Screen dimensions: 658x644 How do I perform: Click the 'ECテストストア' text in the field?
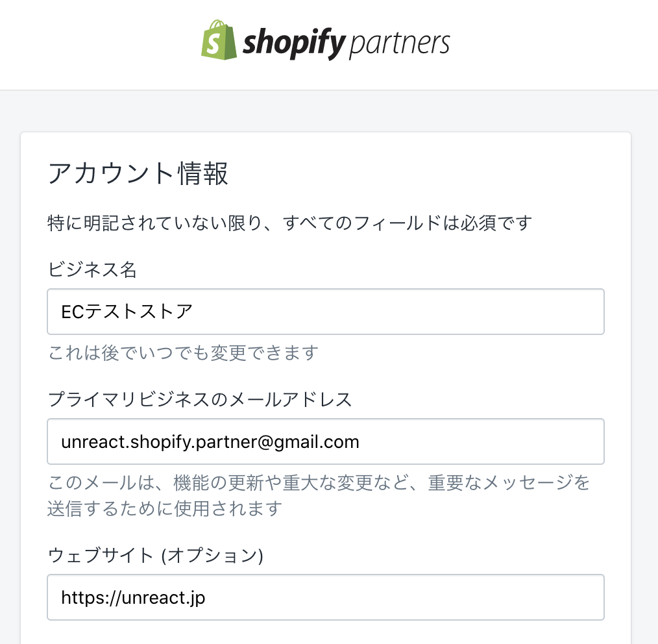[x=127, y=312]
